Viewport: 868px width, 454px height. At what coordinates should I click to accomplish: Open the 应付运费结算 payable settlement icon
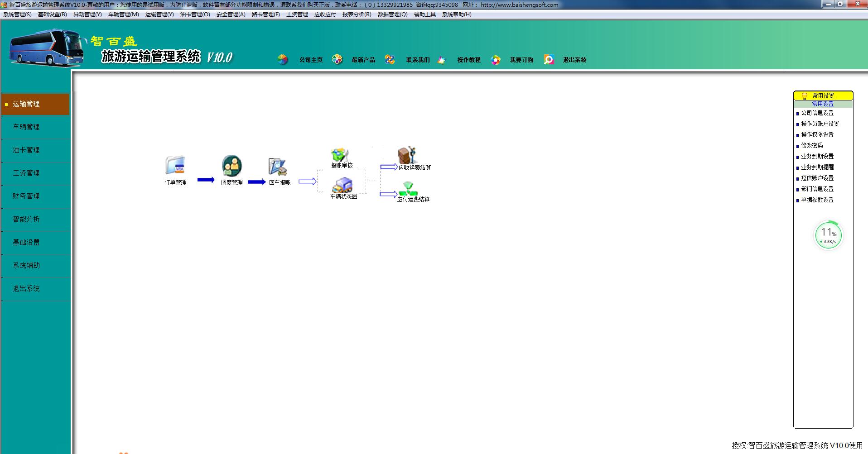point(408,189)
